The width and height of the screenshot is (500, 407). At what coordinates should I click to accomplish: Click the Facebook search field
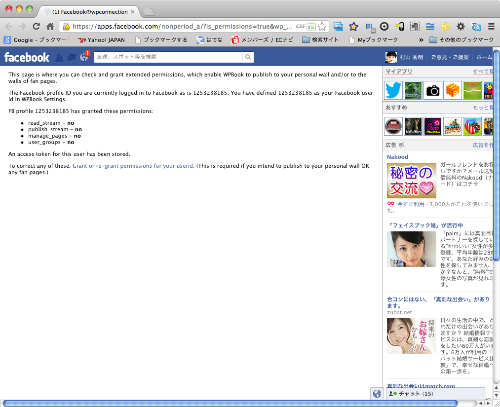(168, 57)
